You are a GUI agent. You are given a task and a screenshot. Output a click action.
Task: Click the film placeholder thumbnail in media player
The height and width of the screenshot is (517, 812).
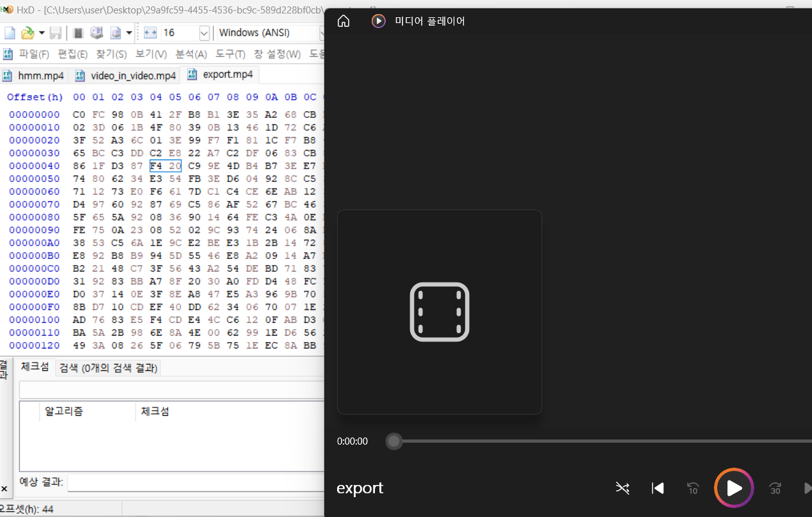pyautogui.click(x=440, y=312)
